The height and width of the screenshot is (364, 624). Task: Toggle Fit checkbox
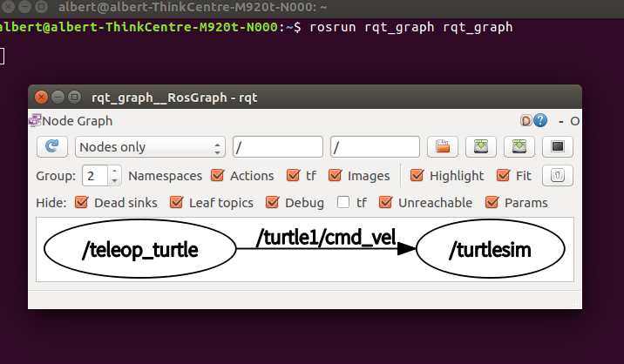pyautogui.click(x=504, y=175)
